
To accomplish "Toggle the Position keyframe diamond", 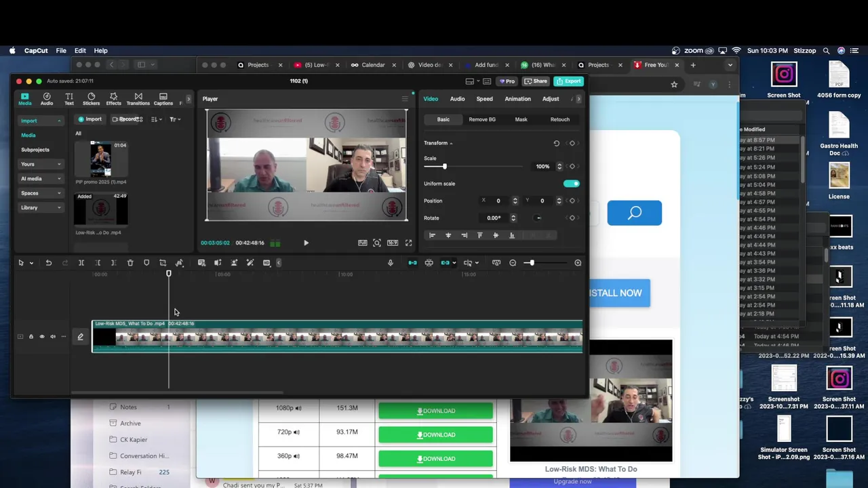I will coord(572,201).
